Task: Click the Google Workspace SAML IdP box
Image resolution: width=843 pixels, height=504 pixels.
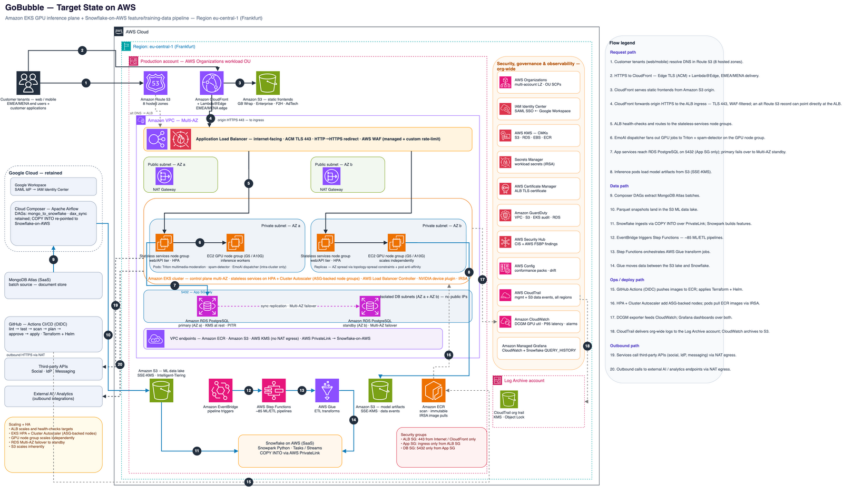Action: (53, 187)
